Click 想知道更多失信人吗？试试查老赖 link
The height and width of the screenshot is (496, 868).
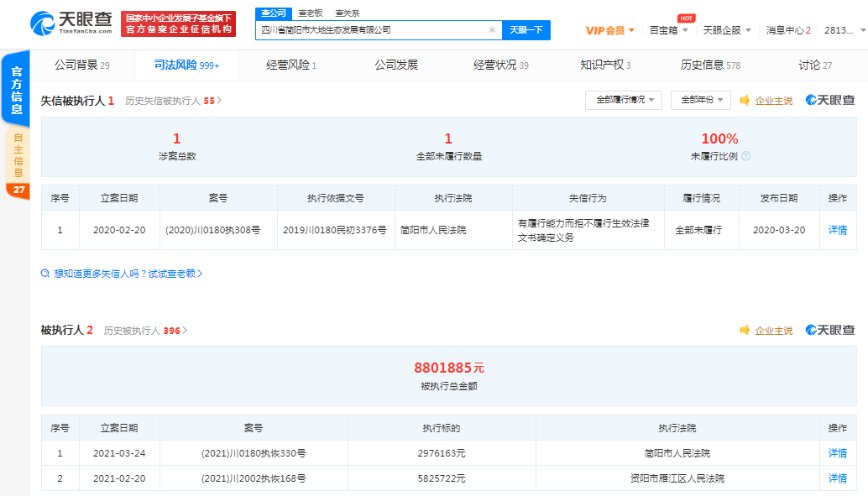coord(124,274)
